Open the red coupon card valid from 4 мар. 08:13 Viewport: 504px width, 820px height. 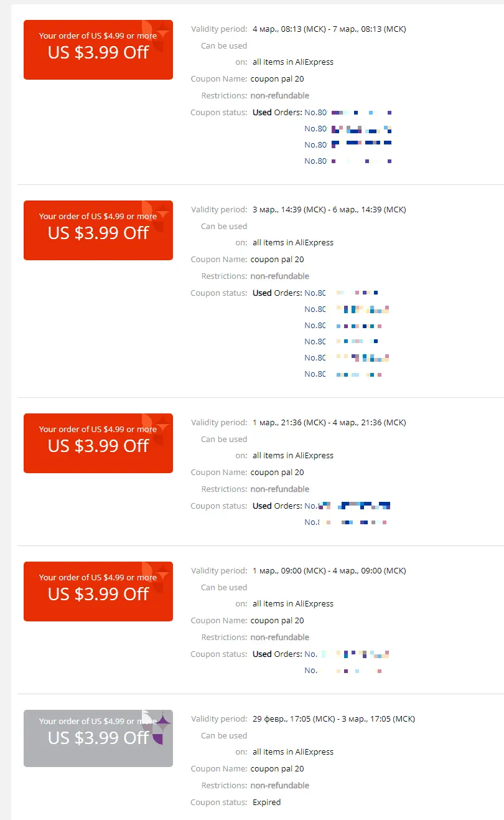(98, 50)
